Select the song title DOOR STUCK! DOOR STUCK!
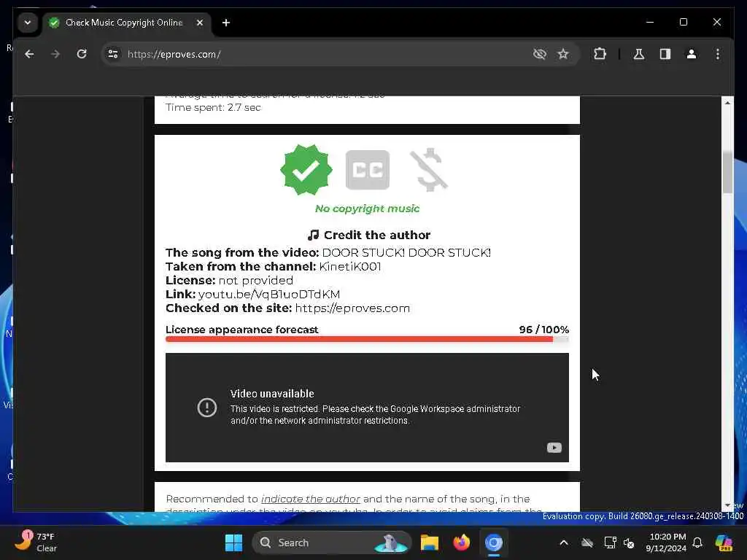 (x=406, y=253)
